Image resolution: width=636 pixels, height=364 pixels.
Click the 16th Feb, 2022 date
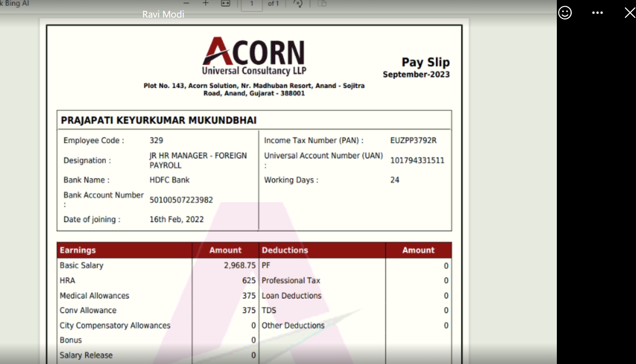177,220
